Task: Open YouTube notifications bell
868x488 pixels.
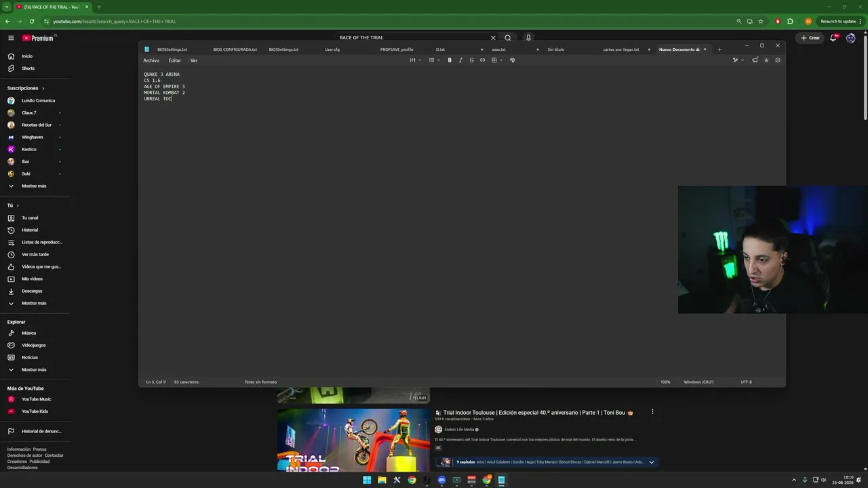Action: pyautogui.click(x=833, y=38)
